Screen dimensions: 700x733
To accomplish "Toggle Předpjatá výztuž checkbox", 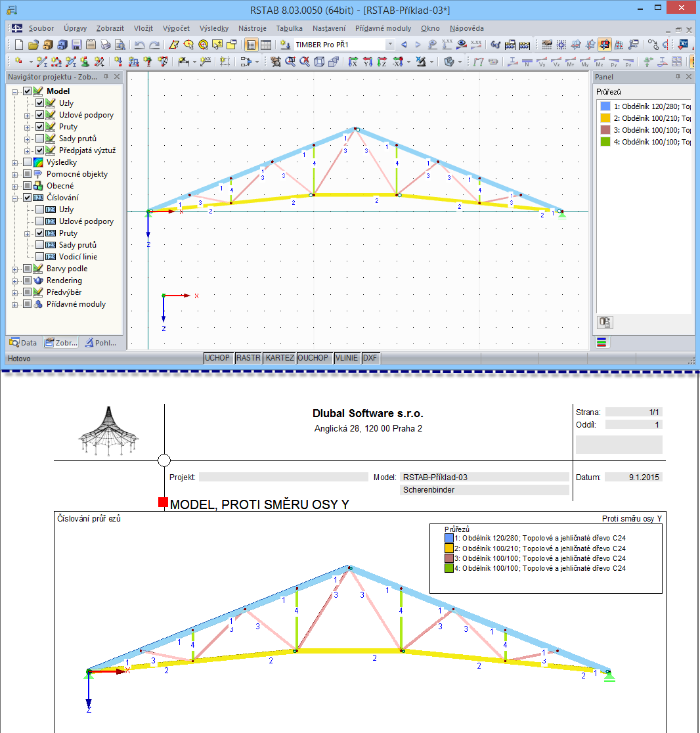I will 40,150.
